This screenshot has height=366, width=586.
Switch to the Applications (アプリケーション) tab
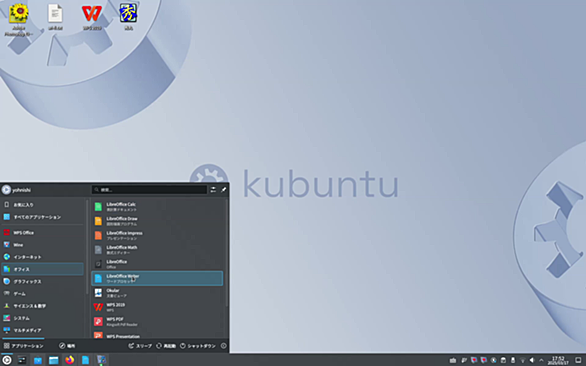tap(24, 346)
